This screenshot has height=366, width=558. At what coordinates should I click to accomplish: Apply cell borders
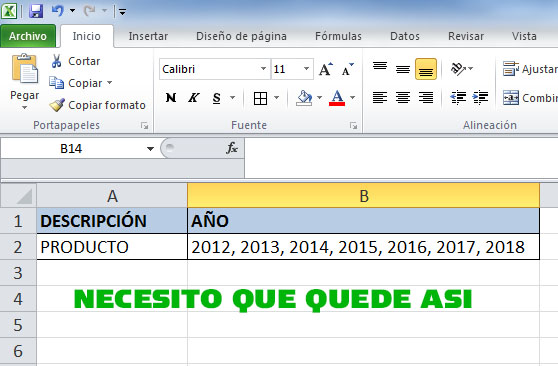(260, 98)
